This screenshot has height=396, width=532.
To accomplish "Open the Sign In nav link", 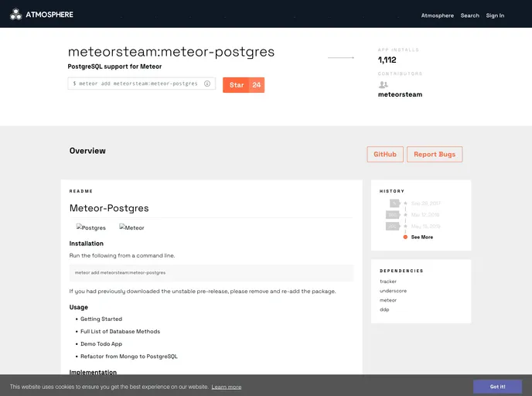I will [495, 15].
